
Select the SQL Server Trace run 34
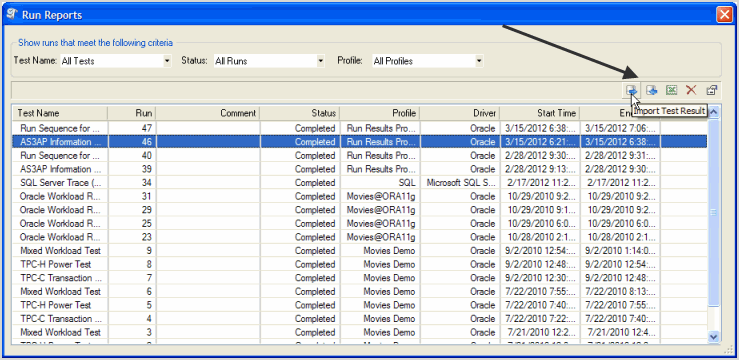coord(360,182)
